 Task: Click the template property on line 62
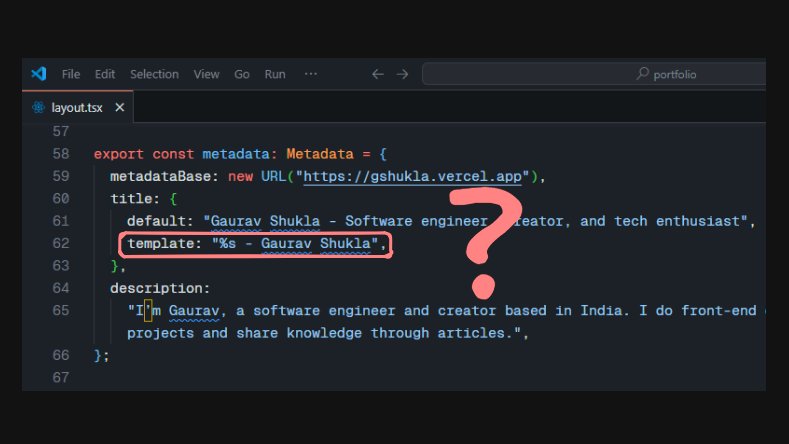(x=161, y=244)
